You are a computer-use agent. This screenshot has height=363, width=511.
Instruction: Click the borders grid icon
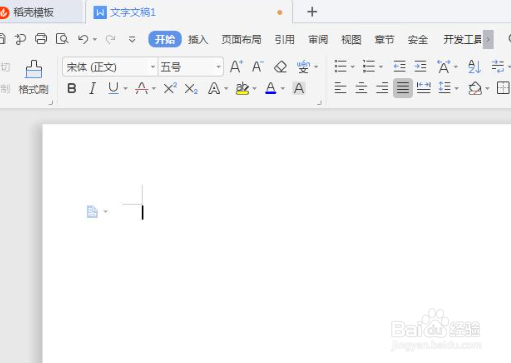(x=503, y=88)
